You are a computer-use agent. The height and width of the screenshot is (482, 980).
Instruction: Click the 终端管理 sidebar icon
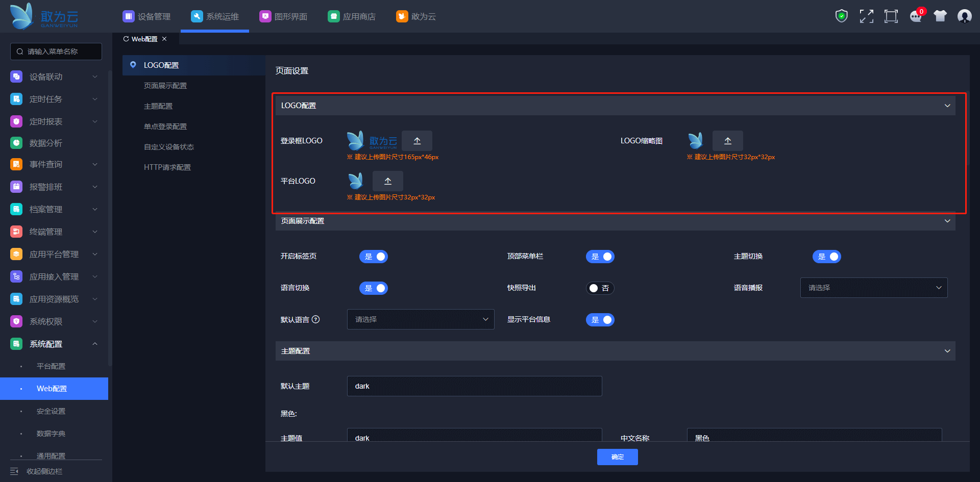click(x=16, y=232)
